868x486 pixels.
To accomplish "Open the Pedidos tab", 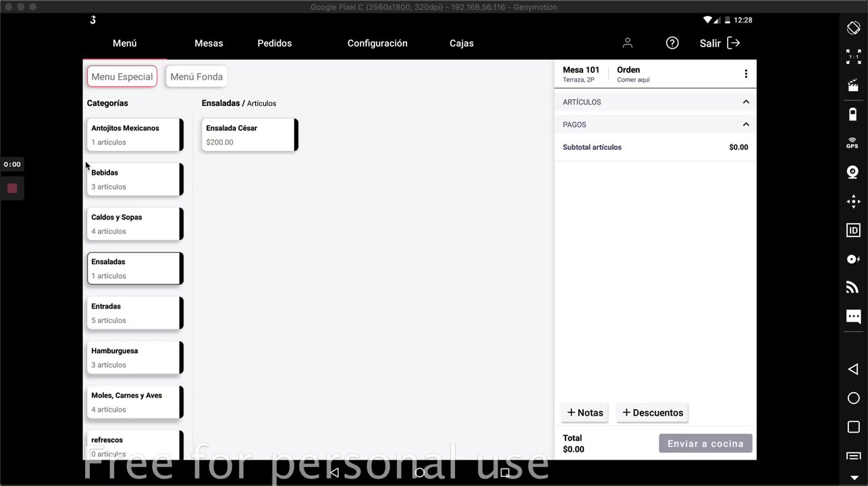I will click(275, 43).
